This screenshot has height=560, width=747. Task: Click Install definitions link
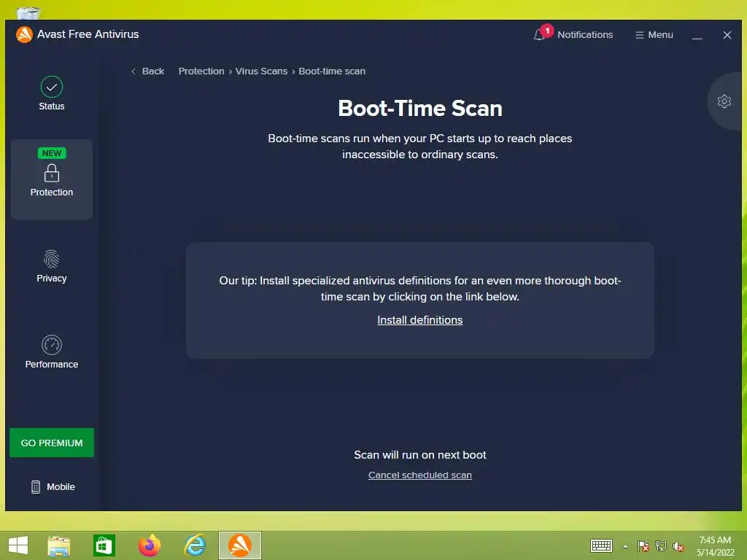(419, 320)
